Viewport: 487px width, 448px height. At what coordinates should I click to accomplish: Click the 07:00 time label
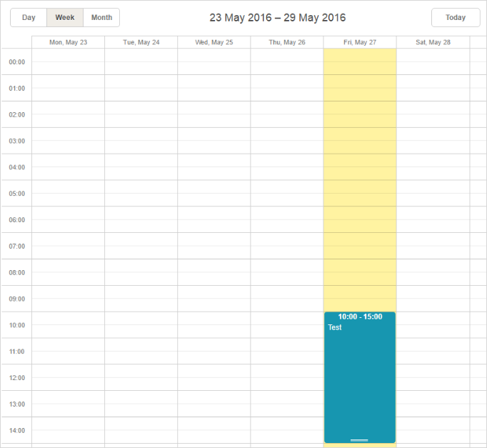[16, 246]
